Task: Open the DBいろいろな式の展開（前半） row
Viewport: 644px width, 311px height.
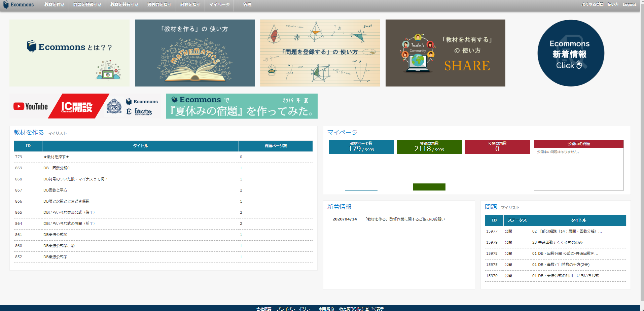Action: point(163,224)
